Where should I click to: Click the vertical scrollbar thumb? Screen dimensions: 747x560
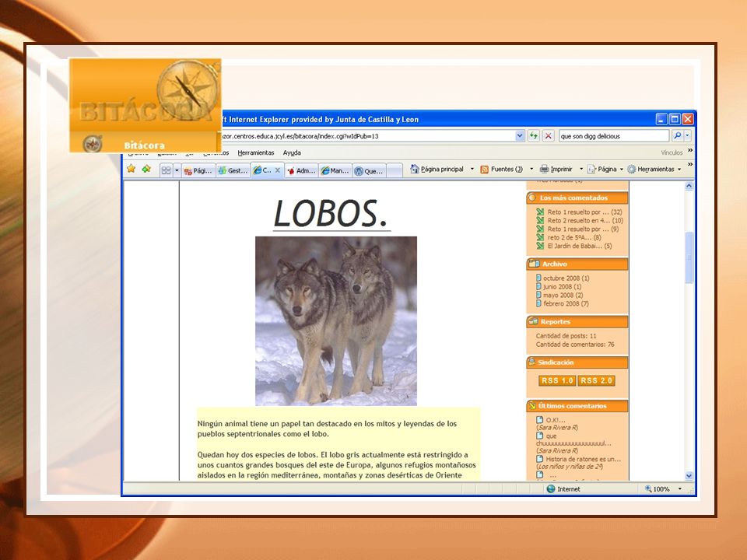[689, 257]
